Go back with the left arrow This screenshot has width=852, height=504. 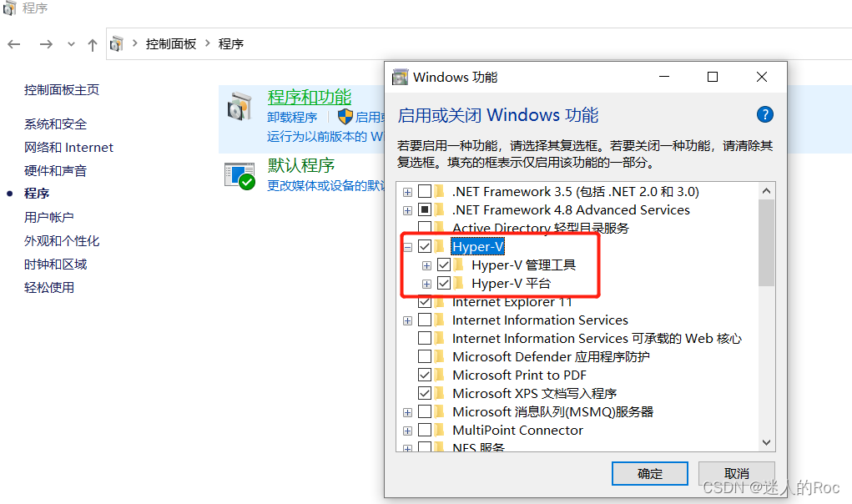(x=14, y=44)
